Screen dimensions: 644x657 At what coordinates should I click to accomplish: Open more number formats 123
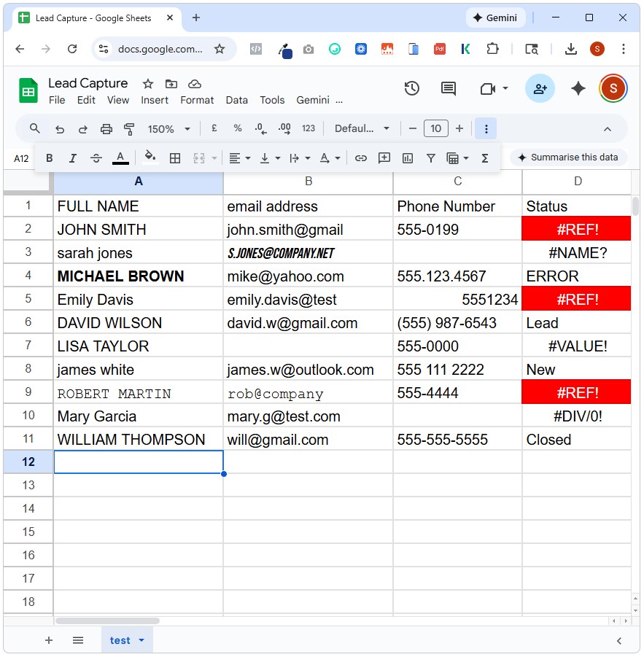309,128
